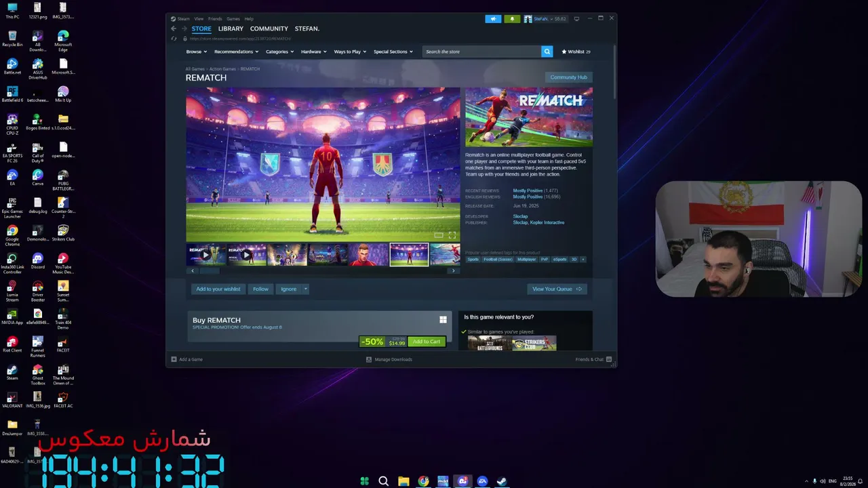Open the green notifications bell
Viewport: 868px width, 488px height.
(x=512, y=19)
